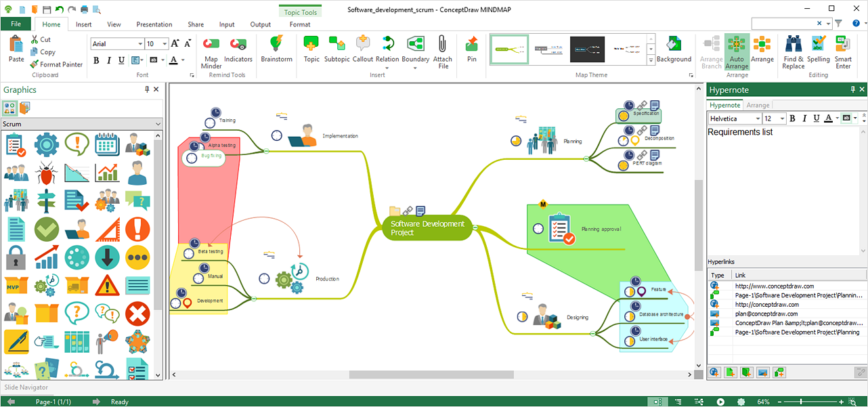Switch to outline view mode in status bar
The width and height of the screenshot is (868, 407).
pyautogui.click(x=678, y=402)
